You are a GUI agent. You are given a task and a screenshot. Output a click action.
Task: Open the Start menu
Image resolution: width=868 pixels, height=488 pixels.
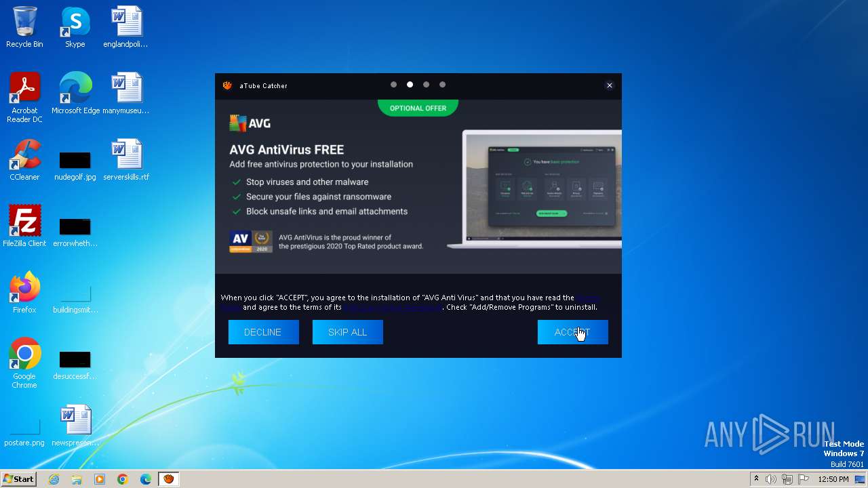[x=18, y=479]
